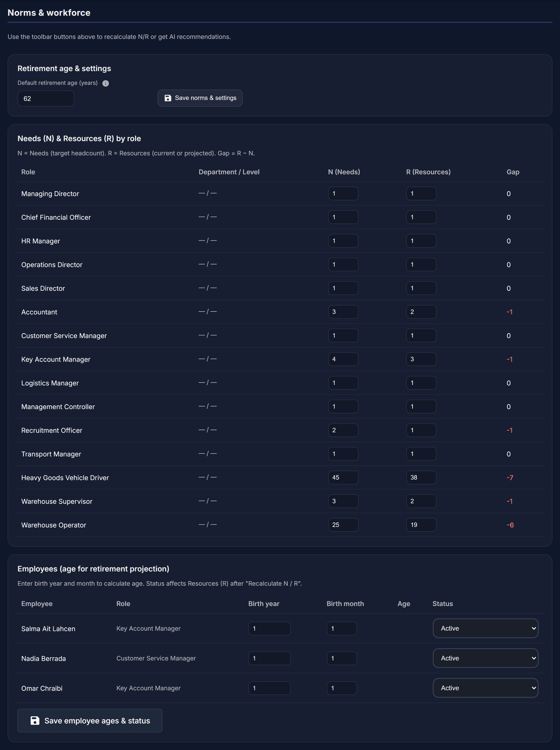Click Recruitment Officer needs input
Screen dimensions: 560x750
[x=343, y=430]
